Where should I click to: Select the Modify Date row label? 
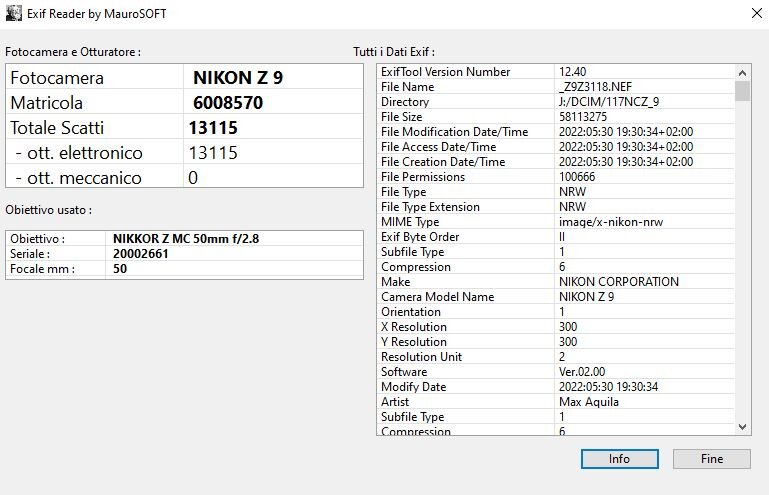414,387
